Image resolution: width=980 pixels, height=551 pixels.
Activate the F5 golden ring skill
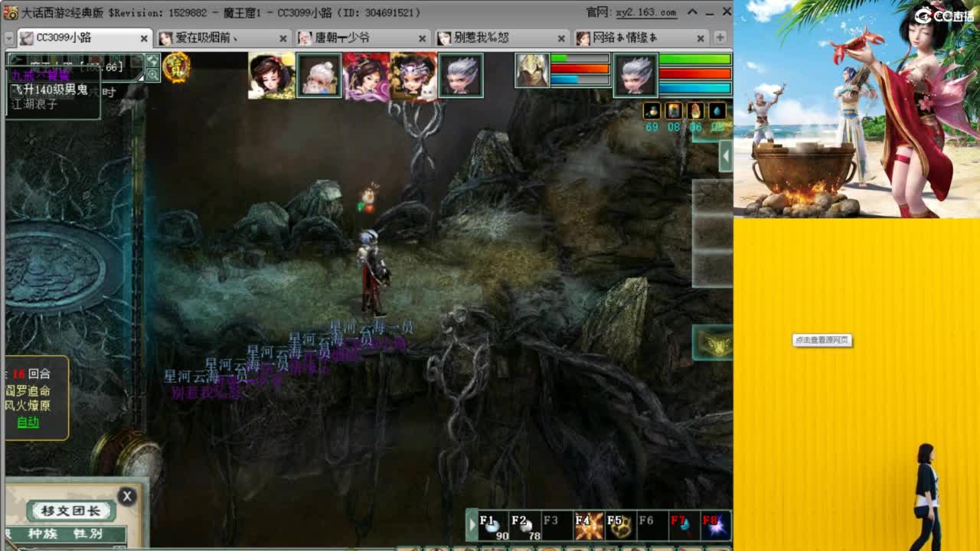point(621,526)
